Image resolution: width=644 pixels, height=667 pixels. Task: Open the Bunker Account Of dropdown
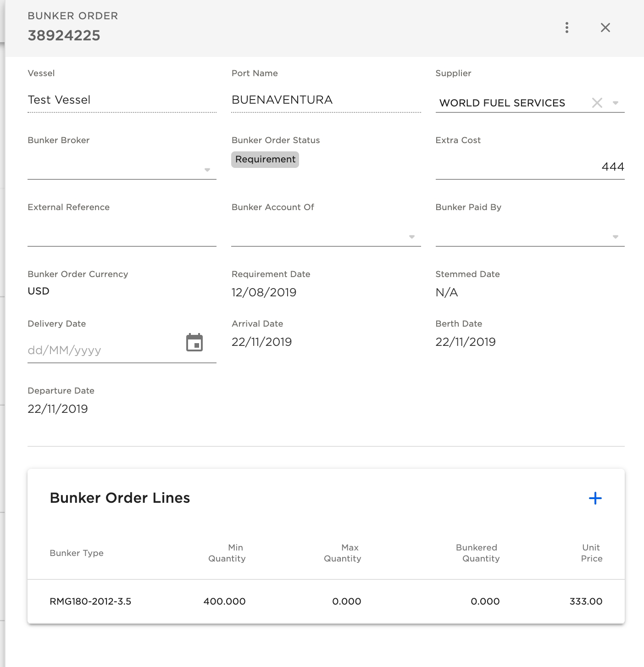pyautogui.click(x=411, y=237)
